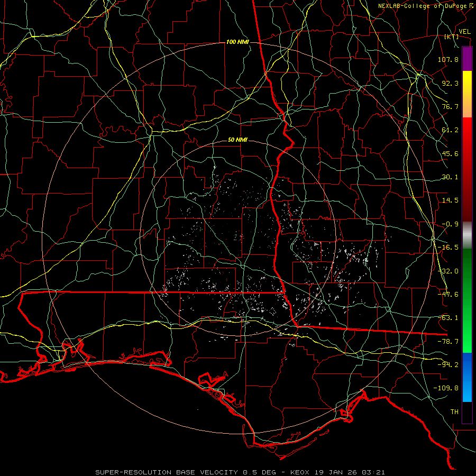Viewport: 476px width, 476px height.
Task: Click the "100 NMI" range ring label
Action: point(237,42)
